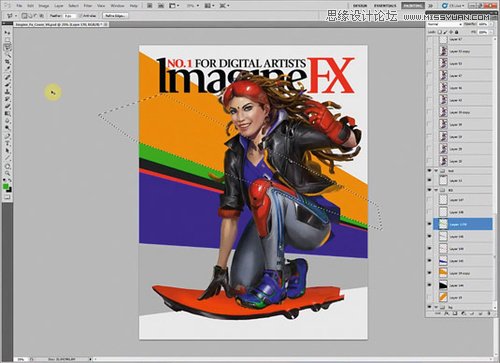Select the Lasso tool in toolbox
This screenshot has height=363, width=500.
click(7, 48)
